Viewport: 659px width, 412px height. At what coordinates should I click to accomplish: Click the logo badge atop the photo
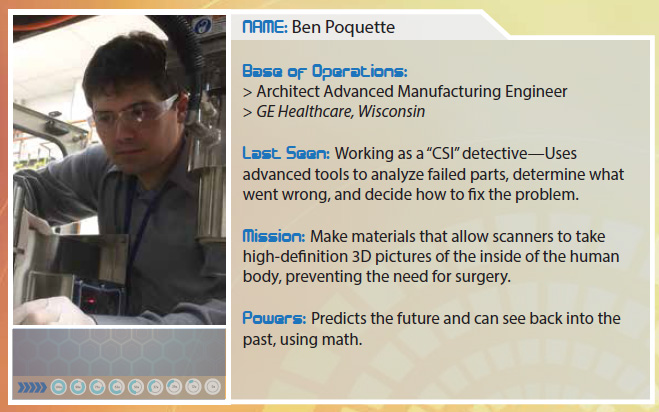click(x=203, y=26)
